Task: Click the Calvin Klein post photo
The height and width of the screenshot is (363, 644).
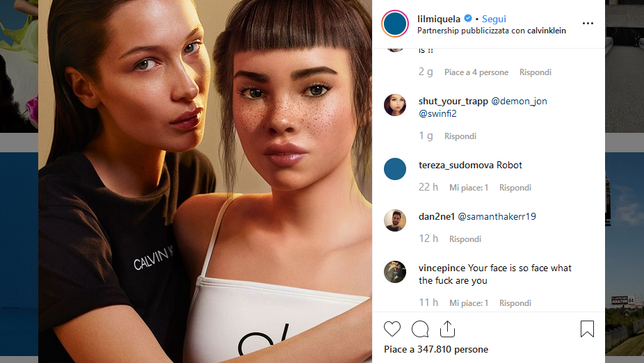Action: point(205,181)
